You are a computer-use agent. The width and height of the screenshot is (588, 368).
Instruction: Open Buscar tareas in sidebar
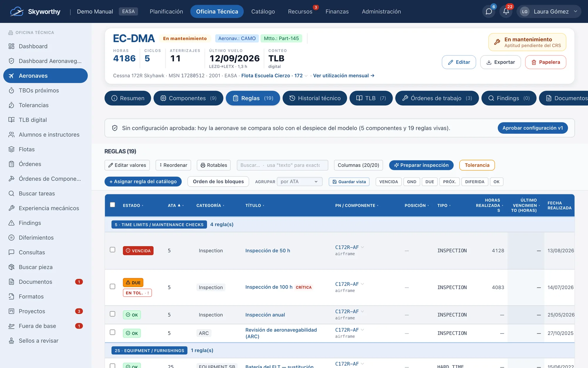[x=46, y=193]
